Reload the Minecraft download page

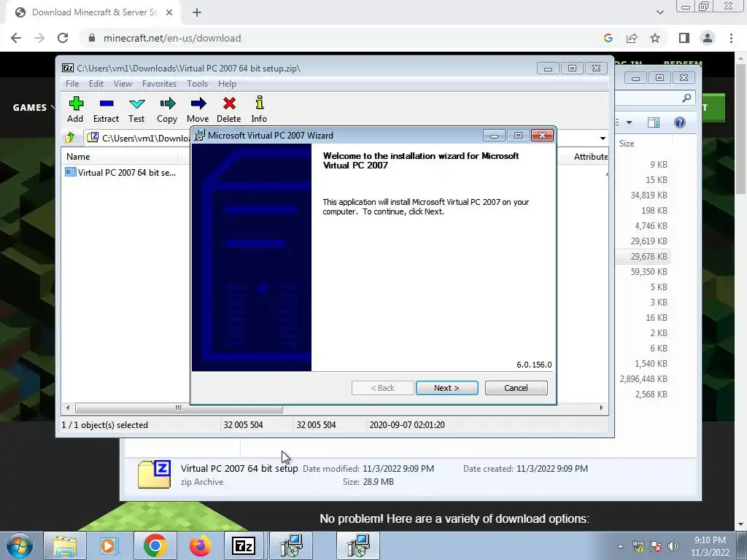[x=63, y=38]
